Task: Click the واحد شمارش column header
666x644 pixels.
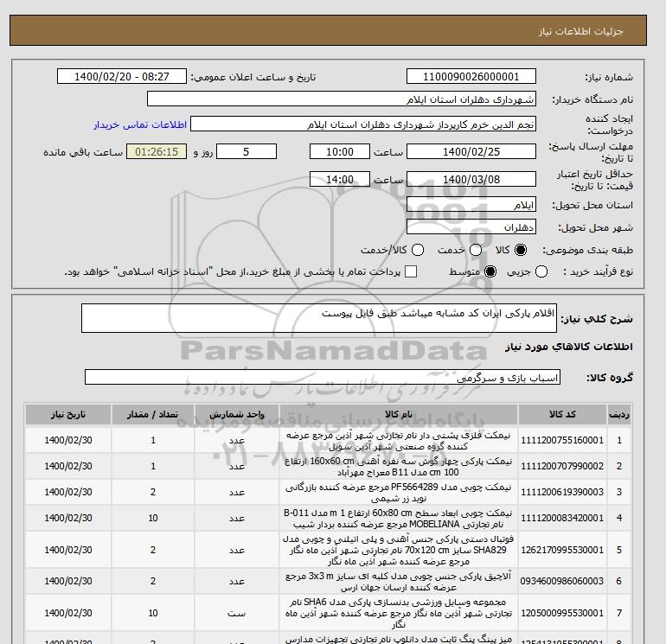Action: 237,414
